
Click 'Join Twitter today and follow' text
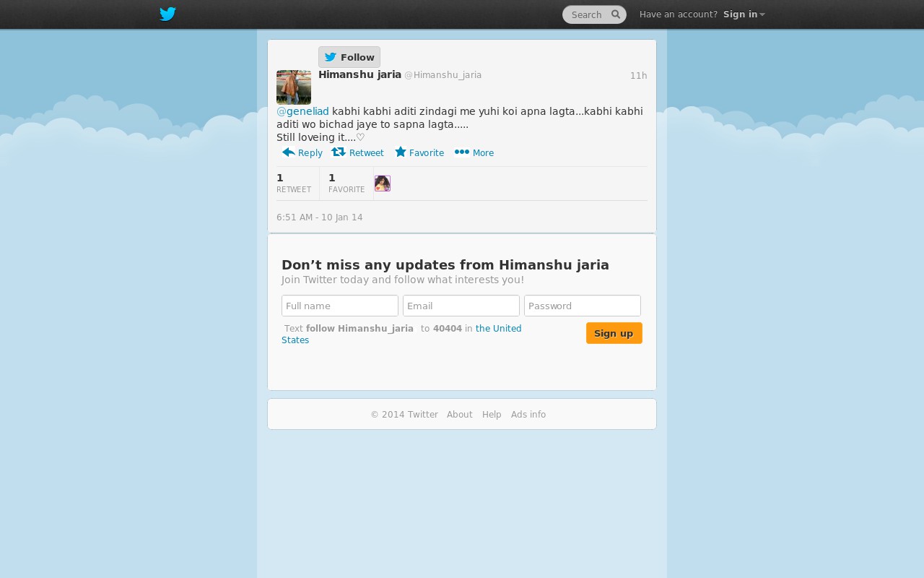click(x=403, y=280)
